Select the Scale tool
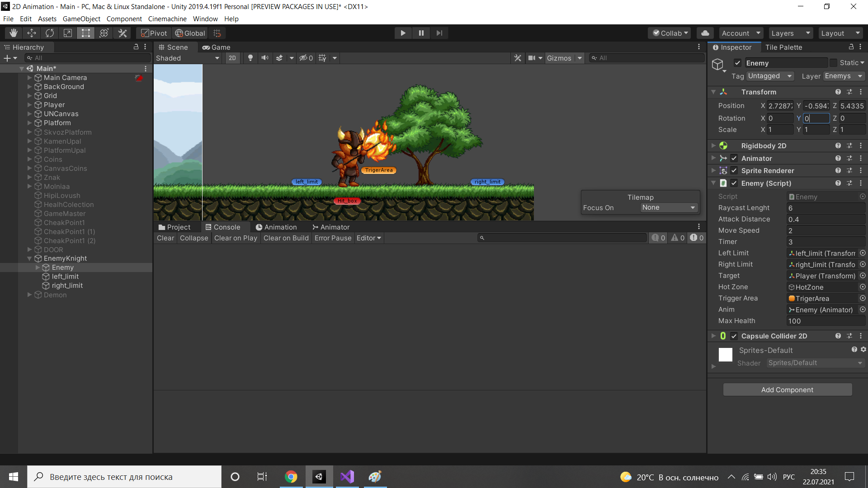This screenshot has width=868, height=488. point(68,33)
